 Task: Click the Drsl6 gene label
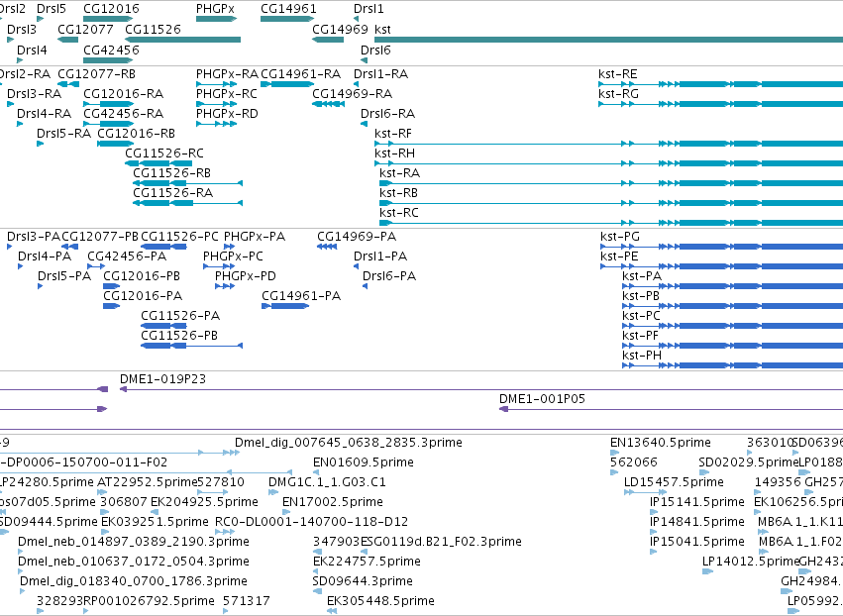(375, 51)
